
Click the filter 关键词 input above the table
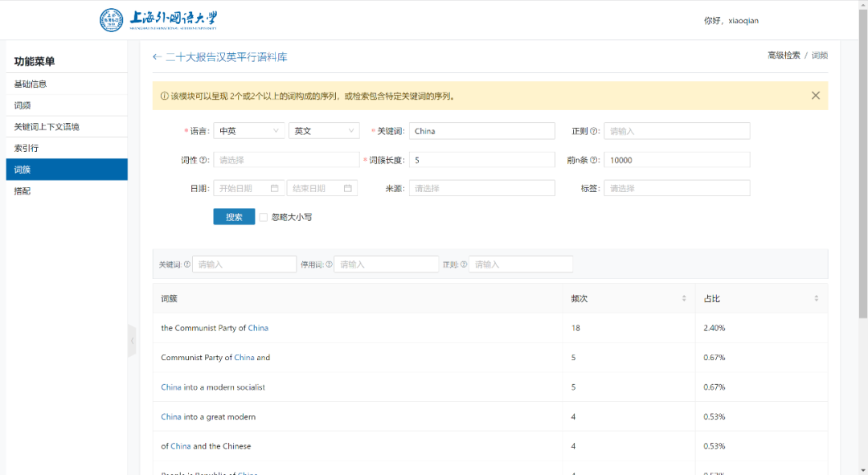[x=244, y=264]
